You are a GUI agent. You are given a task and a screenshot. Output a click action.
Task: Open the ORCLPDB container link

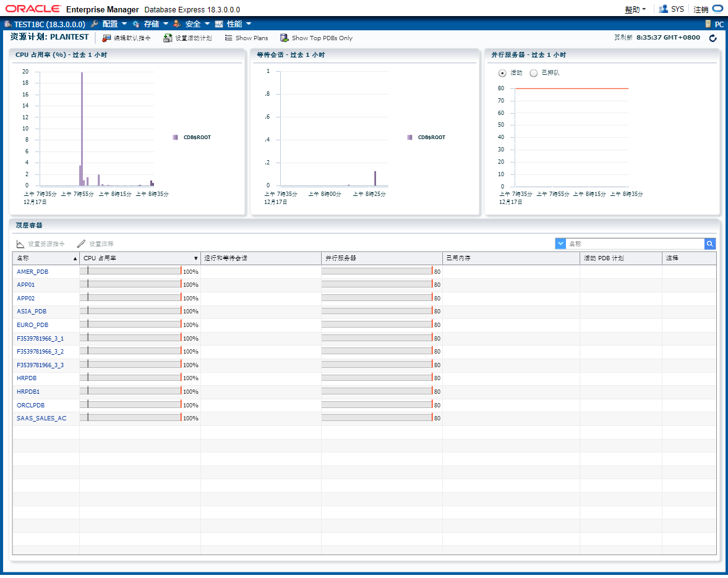[31, 405]
